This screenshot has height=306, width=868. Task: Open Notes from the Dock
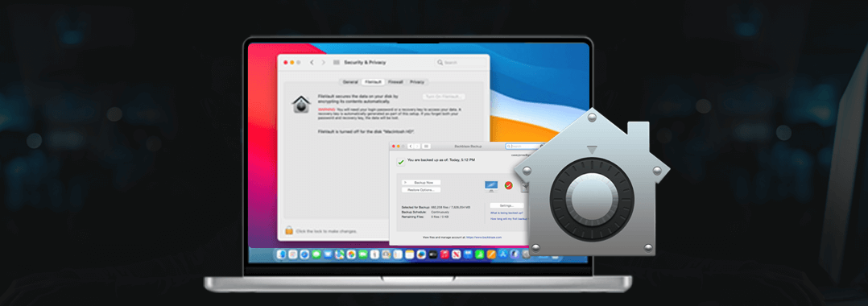[410, 254]
